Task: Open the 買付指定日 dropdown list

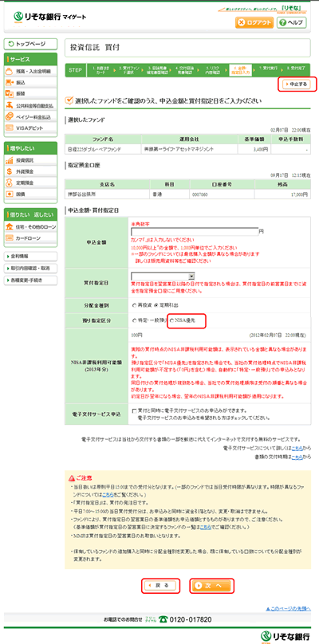Action: coord(163,277)
